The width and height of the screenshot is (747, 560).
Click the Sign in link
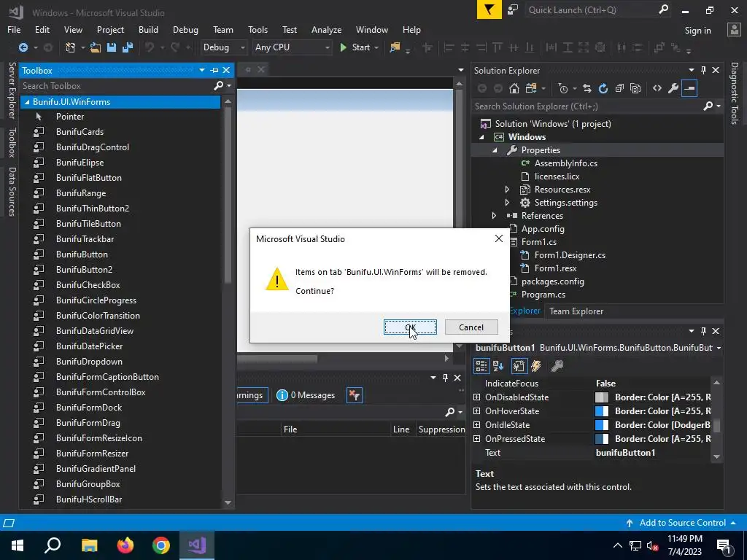(x=697, y=30)
